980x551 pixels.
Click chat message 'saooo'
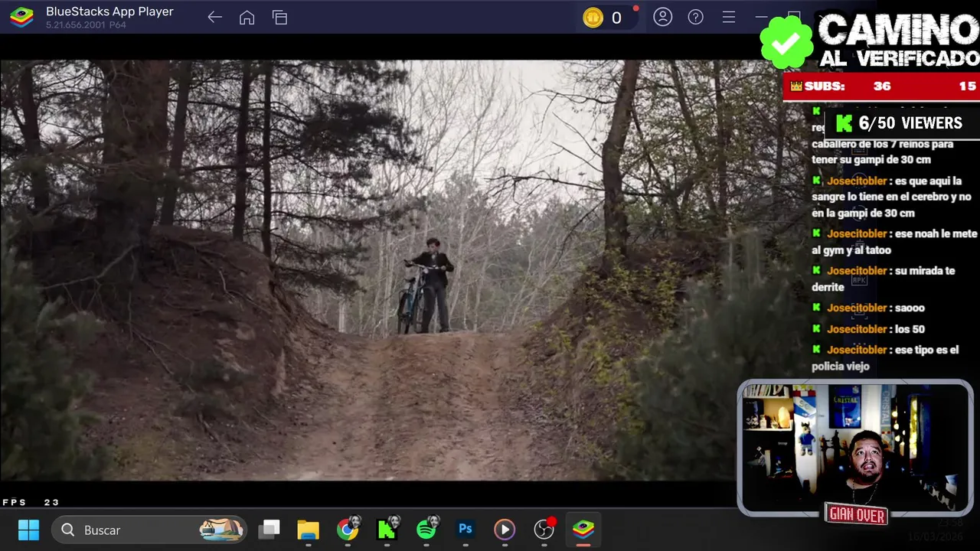[868, 308]
